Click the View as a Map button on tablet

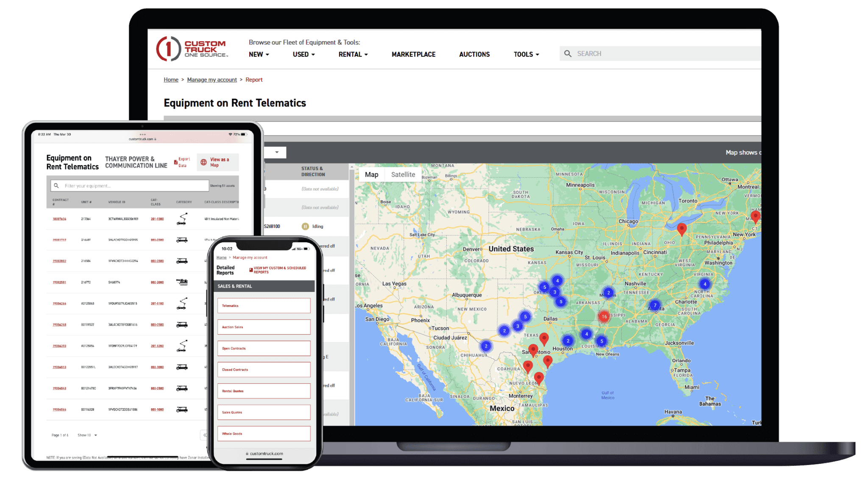click(x=218, y=162)
